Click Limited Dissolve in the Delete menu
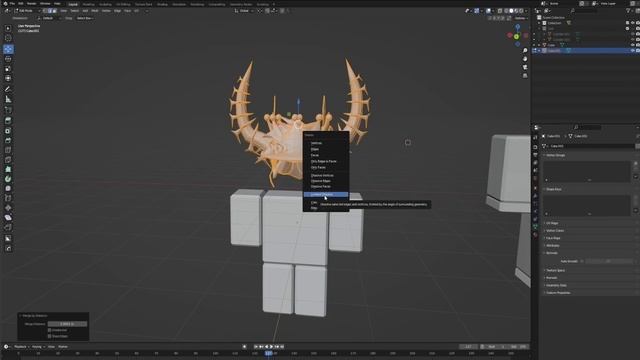 tap(326, 195)
